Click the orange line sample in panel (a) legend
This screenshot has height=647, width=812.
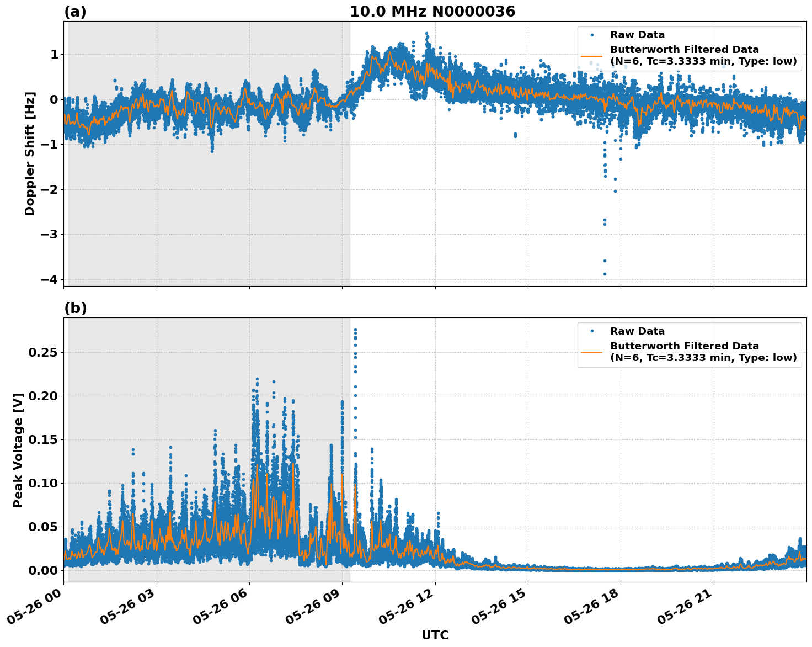pos(593,55)
